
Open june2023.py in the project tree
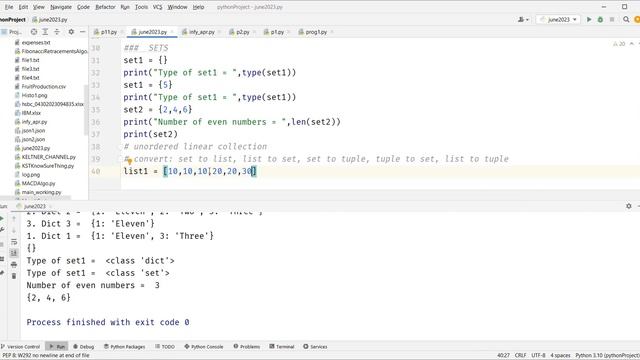[36, 148]
